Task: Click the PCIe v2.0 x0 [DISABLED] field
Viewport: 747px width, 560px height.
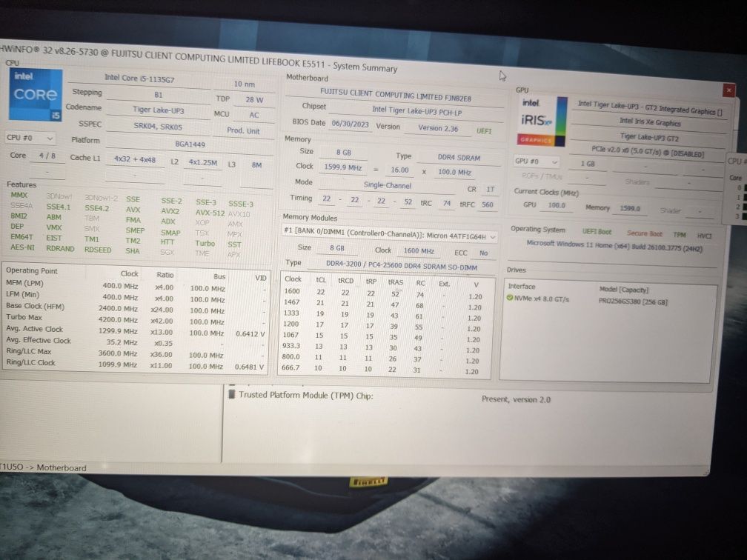Action: click(x=648, y=151)
